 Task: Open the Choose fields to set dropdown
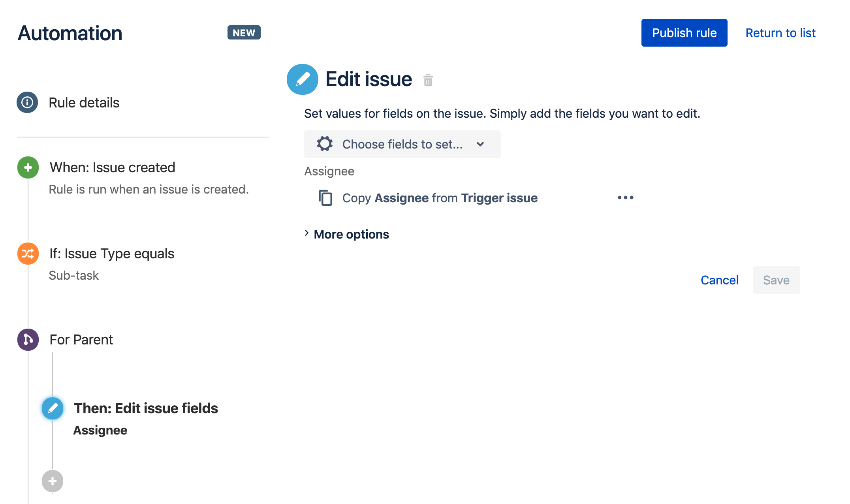point(402,144)
